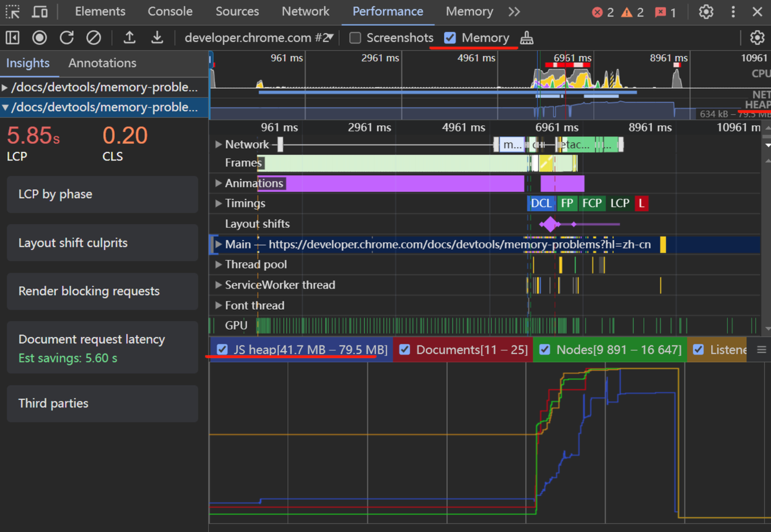Disable the Nodes counter checkbox

point(545,350)
